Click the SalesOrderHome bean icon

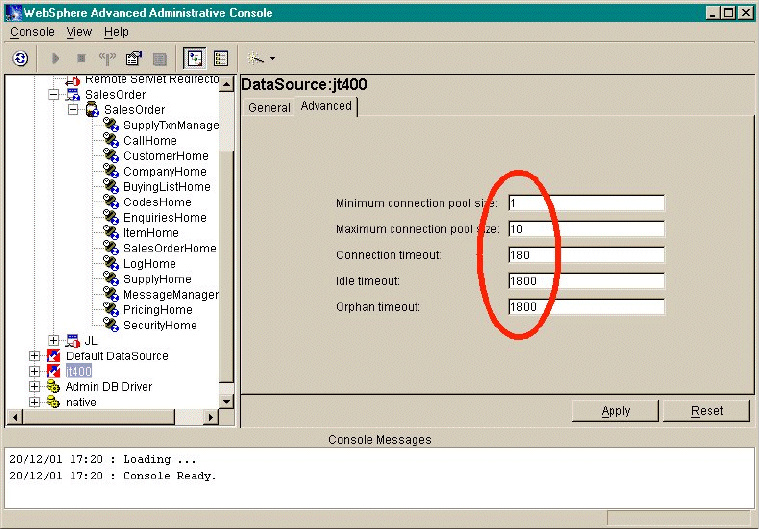coord(111,248)
